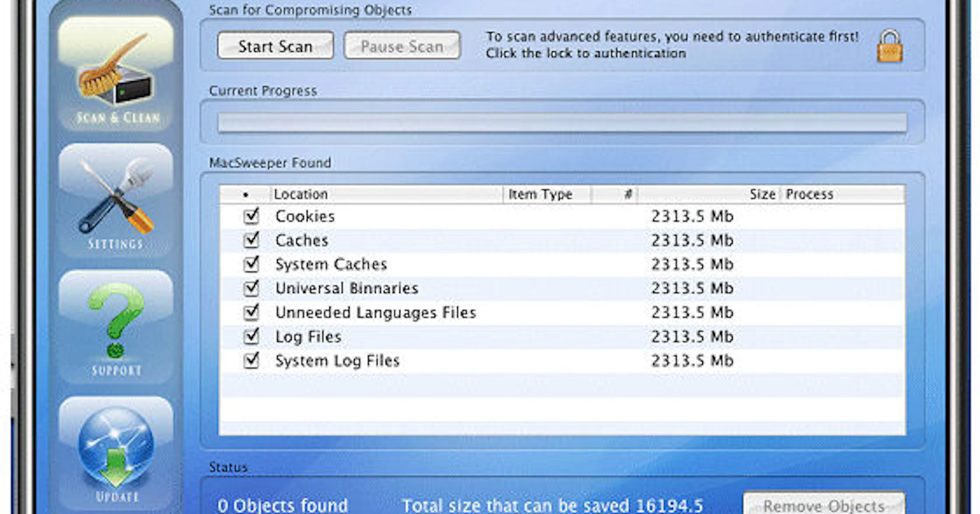The image size is (980, 514).
Task: Click the 'Click the lock to authentication' text
Action: [x=586, y=53]
